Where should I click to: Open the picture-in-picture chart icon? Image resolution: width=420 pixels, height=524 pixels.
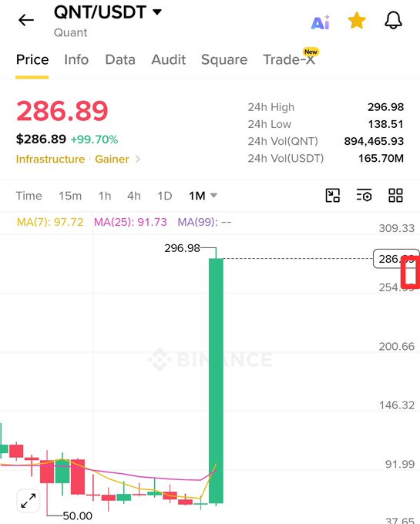tap(332, 195)
